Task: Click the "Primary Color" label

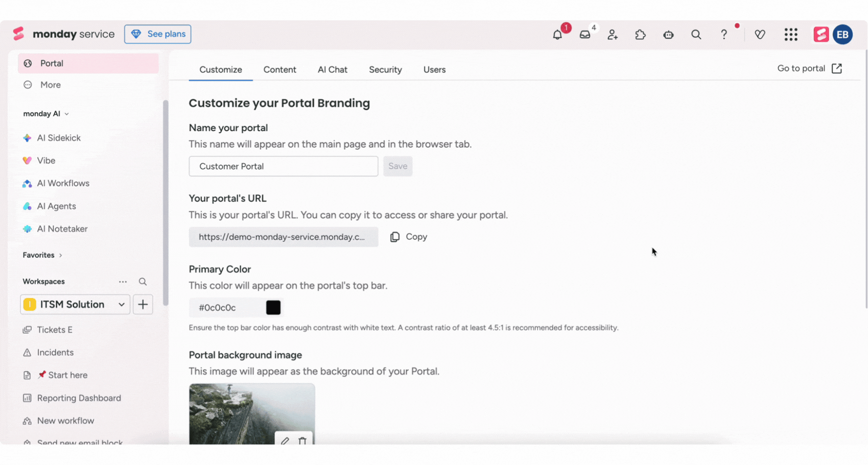Action: click(x=220, y=269)
